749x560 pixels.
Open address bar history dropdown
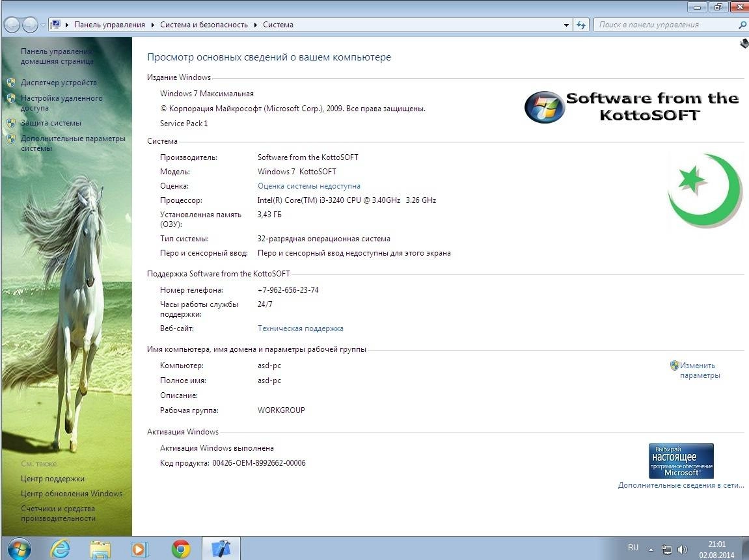click(x=567, y=25)
